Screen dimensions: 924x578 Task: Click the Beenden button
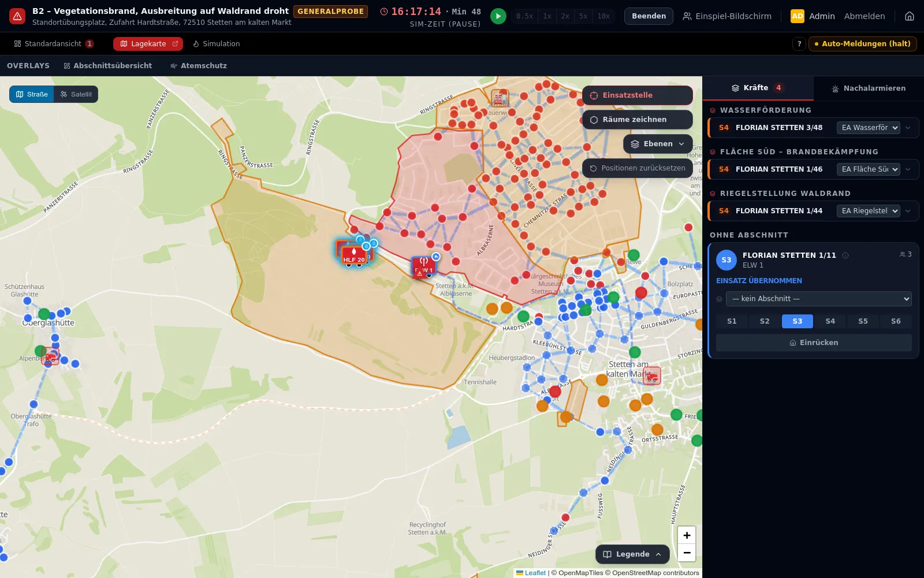click(649, 16)
